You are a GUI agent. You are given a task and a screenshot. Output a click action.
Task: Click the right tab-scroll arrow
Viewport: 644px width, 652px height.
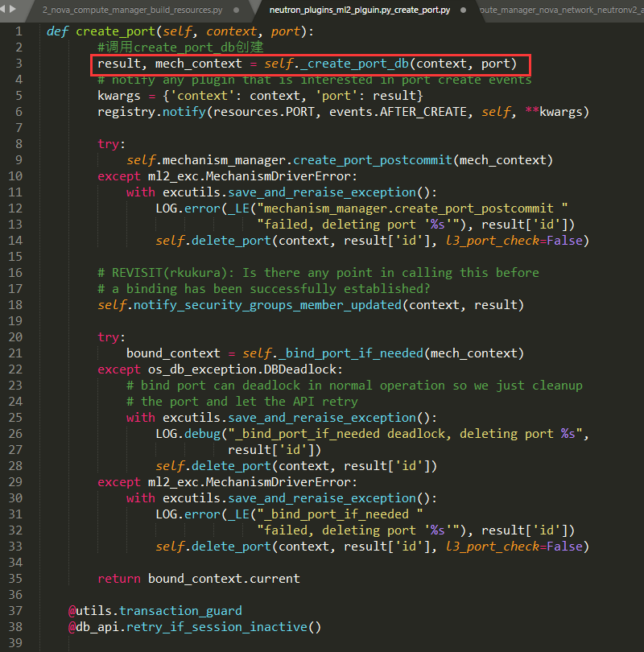click(12, 8)
